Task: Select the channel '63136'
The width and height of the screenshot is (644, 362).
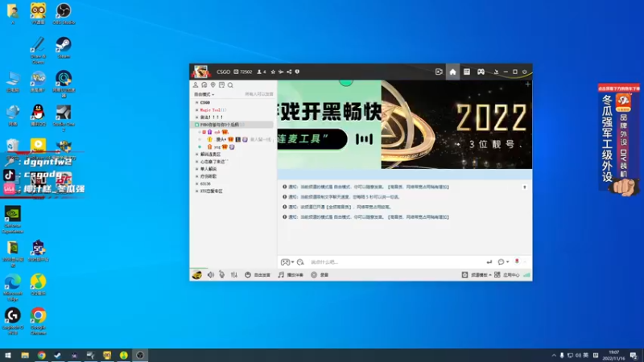Action: pyautogui.click(x=205, y=184)
